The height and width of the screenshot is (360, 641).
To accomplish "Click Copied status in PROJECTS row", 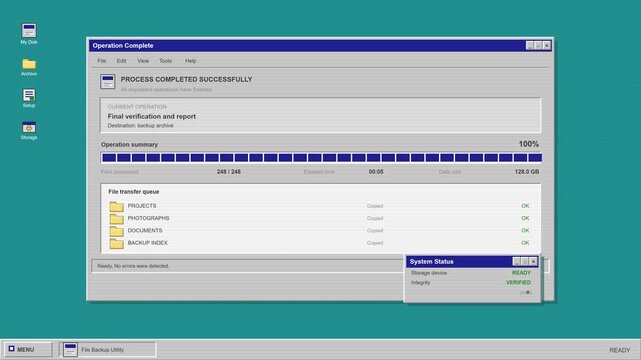I will (x=375, y=206).
